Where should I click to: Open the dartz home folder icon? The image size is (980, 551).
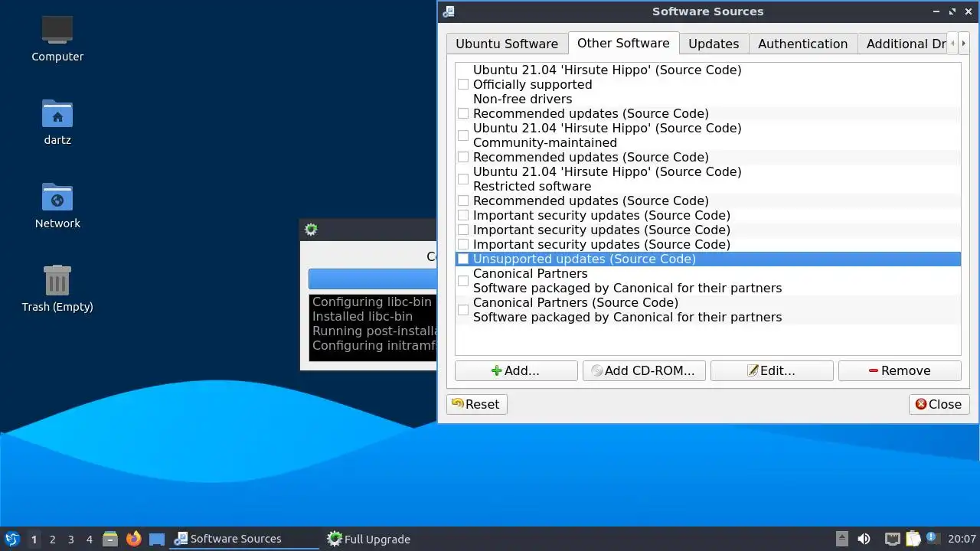[x=57, y=114]
